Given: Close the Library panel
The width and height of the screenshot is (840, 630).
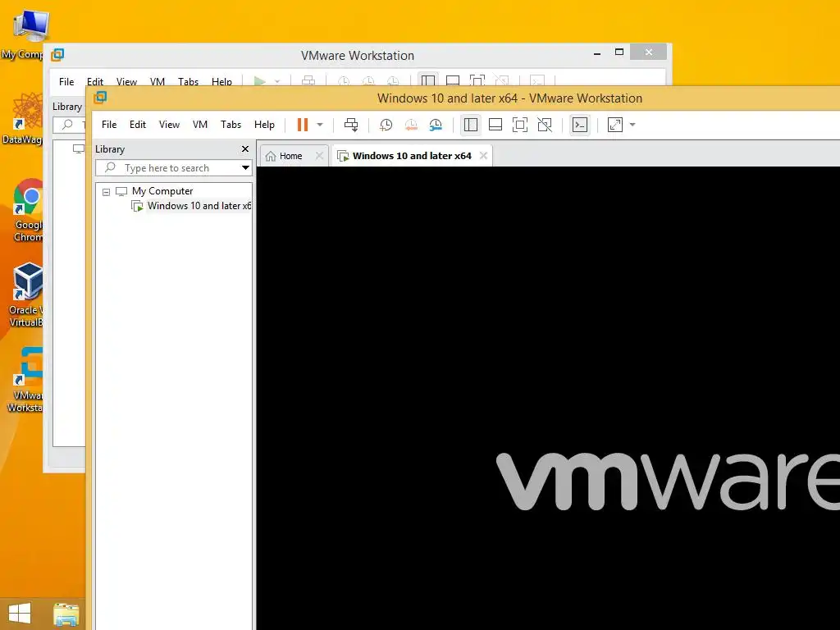Looking at the screenshot, I should (x=245, y=149).
